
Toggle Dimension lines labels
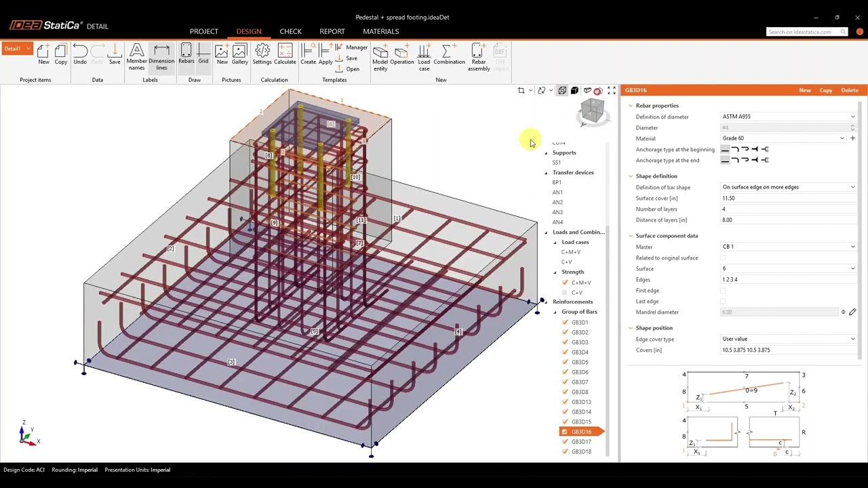coord(161,57)
